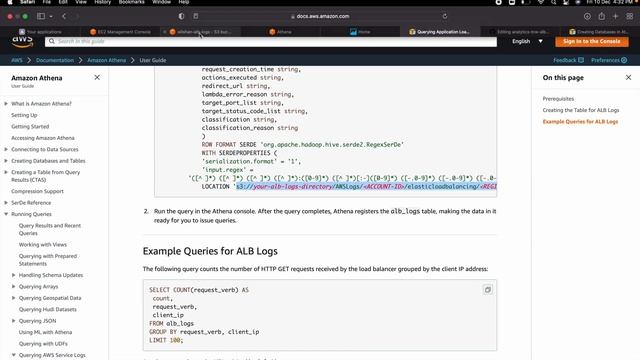Open the macOS Spotlight search icon
The height and width of the screenshot is (360, 640).
pos(553,2)
